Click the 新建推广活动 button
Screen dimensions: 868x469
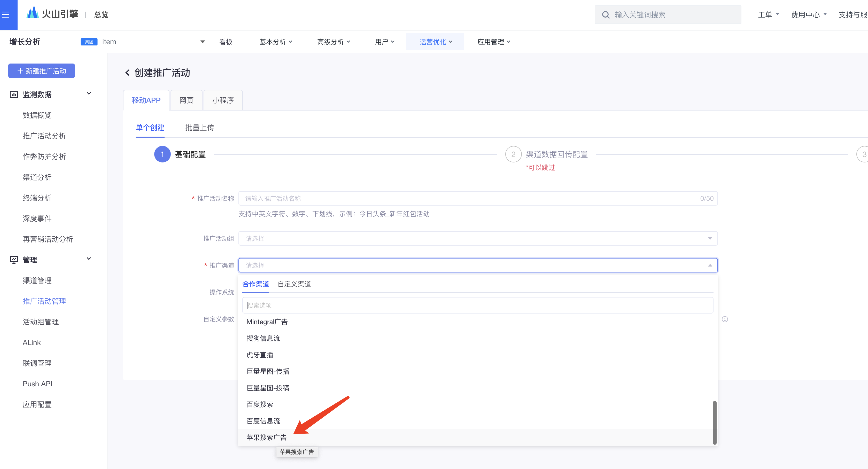point(41,71)
